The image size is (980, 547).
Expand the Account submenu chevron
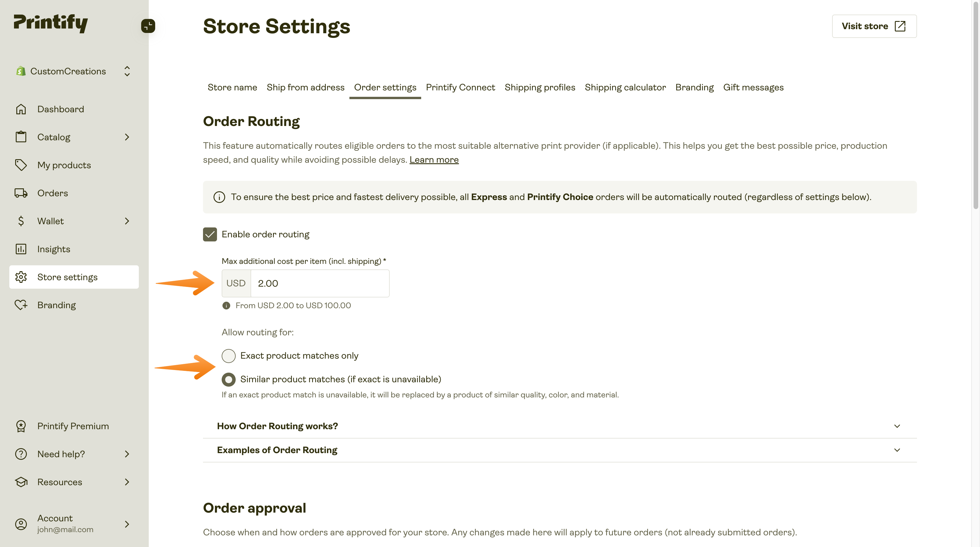pos(127,524)
